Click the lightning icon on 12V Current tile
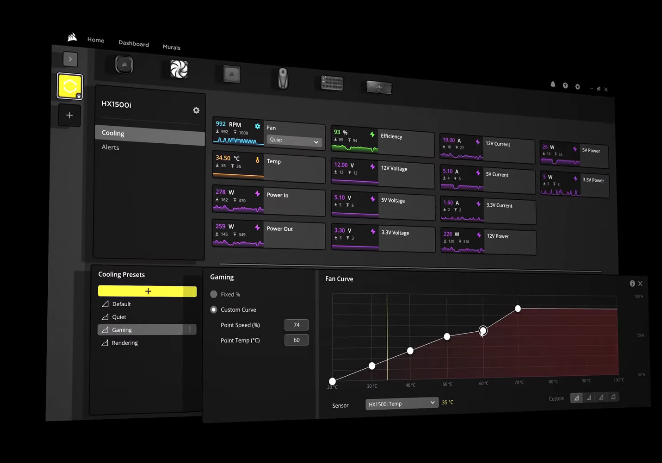This screenshot has width=662, height=463. click(478, 142)
